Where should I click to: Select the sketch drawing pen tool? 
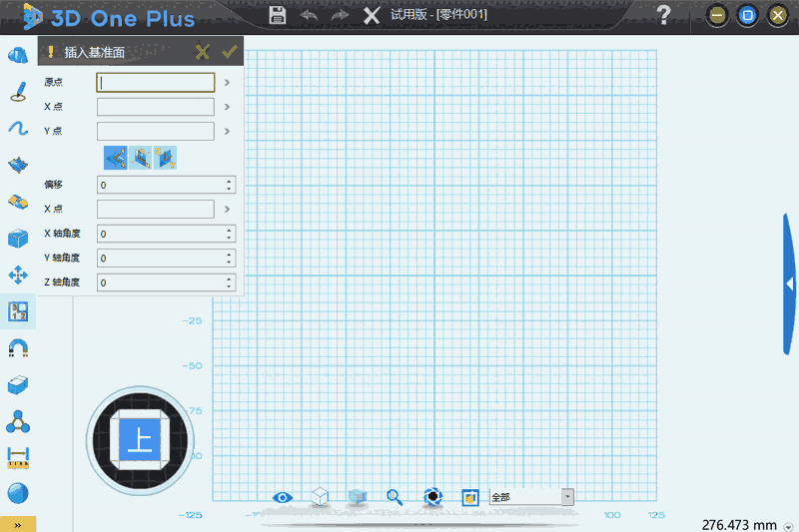click(18, 92)
